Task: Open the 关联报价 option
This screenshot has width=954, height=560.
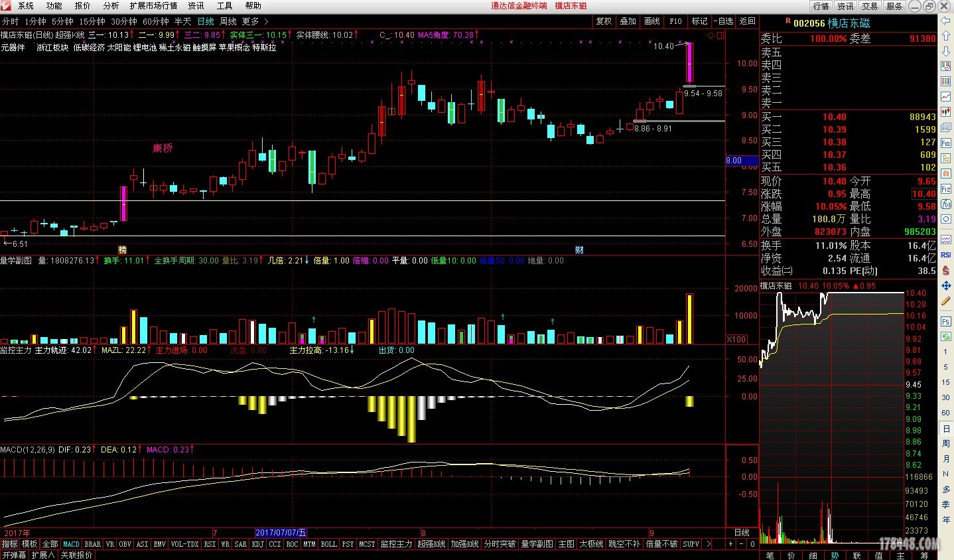Action: click(77, 555)
